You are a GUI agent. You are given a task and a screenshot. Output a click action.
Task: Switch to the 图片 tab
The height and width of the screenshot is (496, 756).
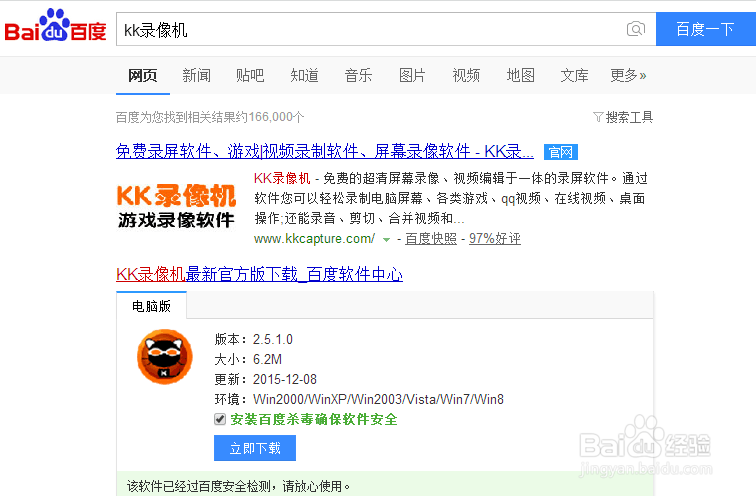click(412, 75)
